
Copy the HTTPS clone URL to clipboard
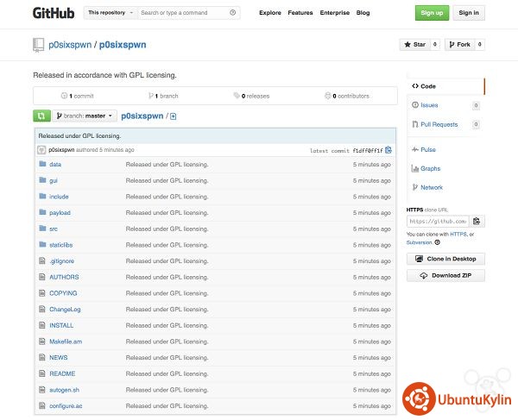pos(477,221)
